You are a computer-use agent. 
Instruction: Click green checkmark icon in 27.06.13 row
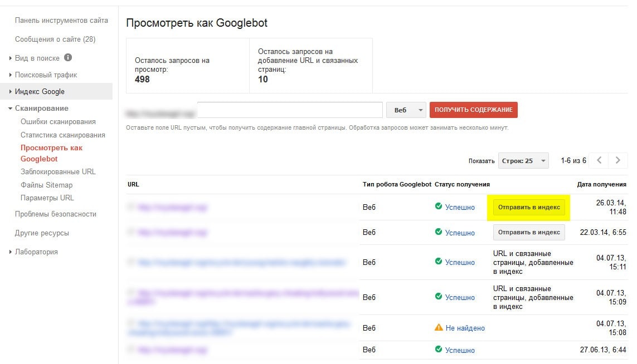click(x=438, y=350)
